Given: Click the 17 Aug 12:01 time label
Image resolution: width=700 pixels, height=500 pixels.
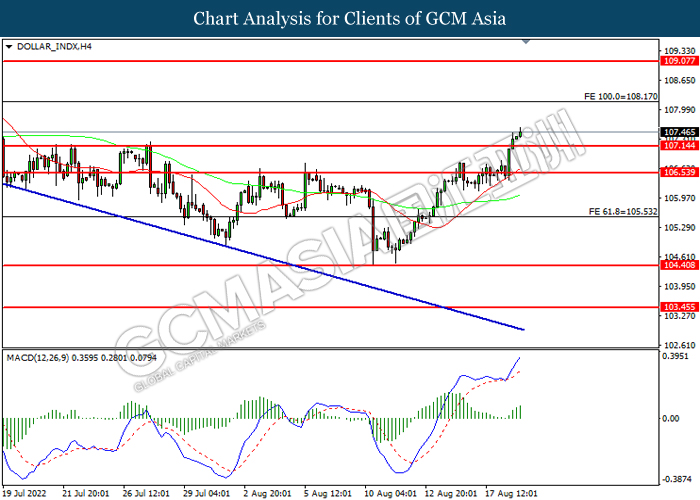Looking at the screenshot, I should (512, 493).
